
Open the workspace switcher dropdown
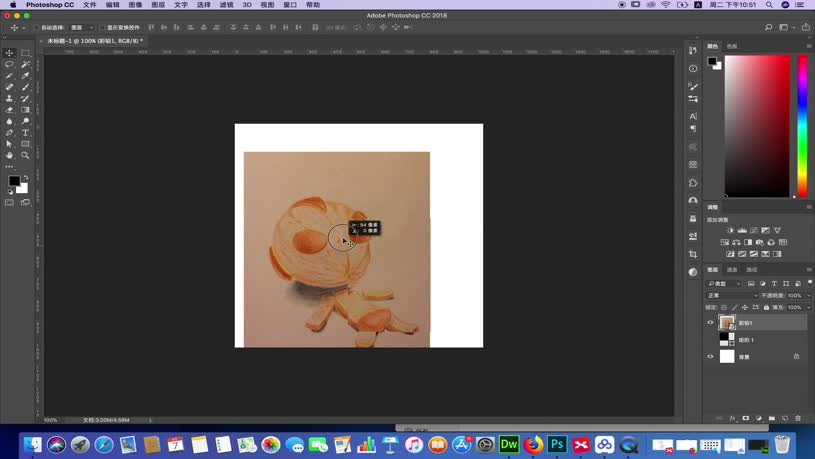(x=786, y=28)
